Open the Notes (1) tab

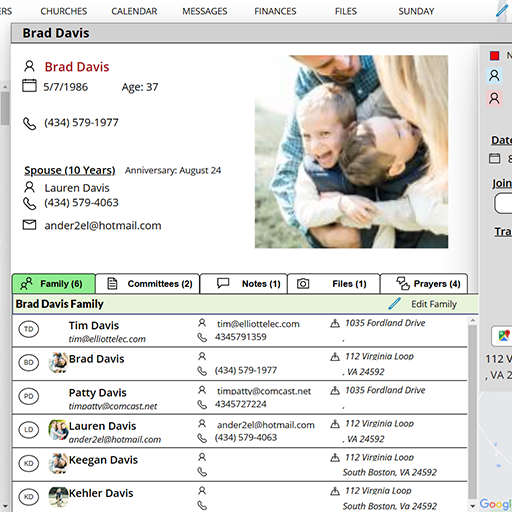click(244, 284)
